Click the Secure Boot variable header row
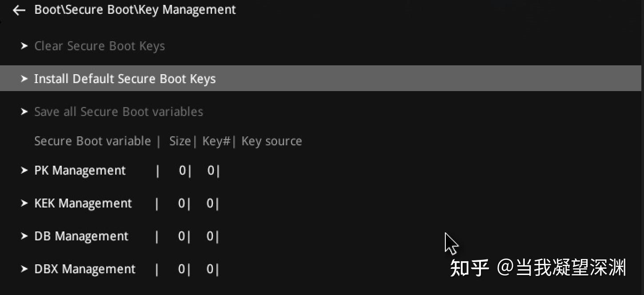This screenshot has height=295, width=644. 92,141
